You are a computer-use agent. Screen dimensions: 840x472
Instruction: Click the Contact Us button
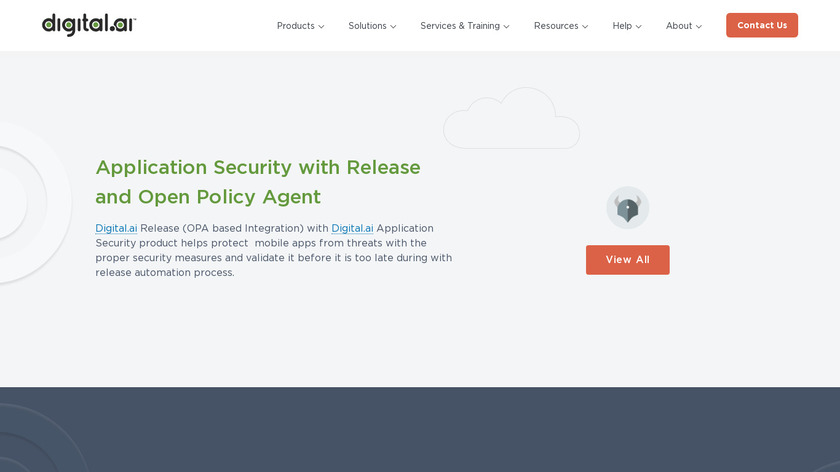tap(762, 25)
